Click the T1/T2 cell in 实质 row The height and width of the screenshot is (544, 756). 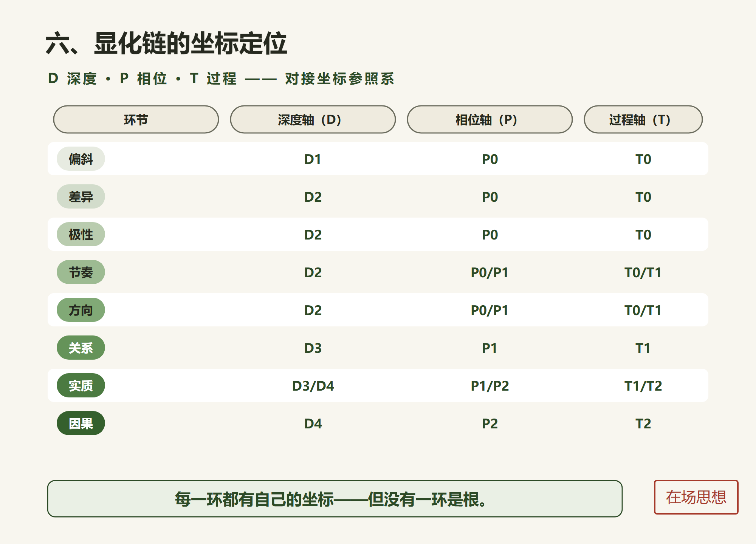tap(643, 386)
